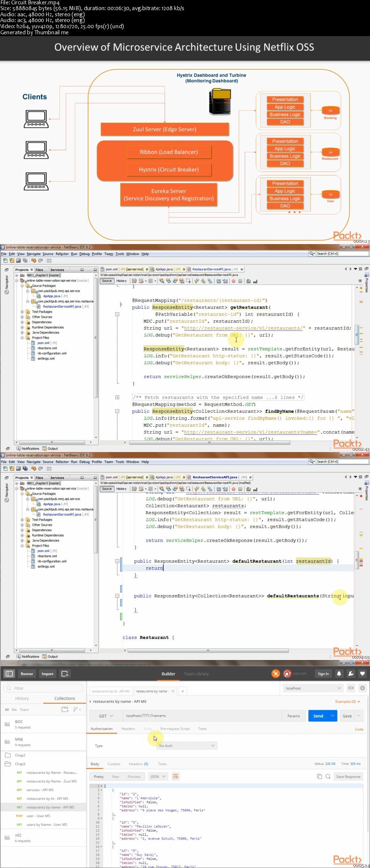Add a new request tab with plus icon
The image size is (370, 868).
point(183,691)
